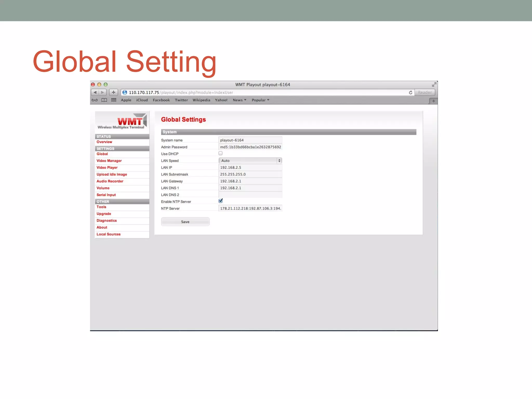Click the globe site icon in address bar
Image resolution: width=532 pixels, height=399 pixels.
click(125, 92)
